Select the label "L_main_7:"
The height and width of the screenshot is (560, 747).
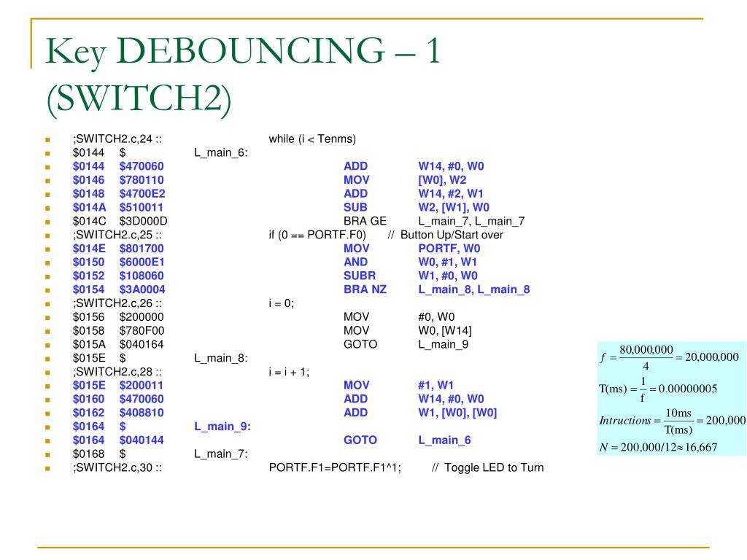pyautogui.click(x=220, y=454)
